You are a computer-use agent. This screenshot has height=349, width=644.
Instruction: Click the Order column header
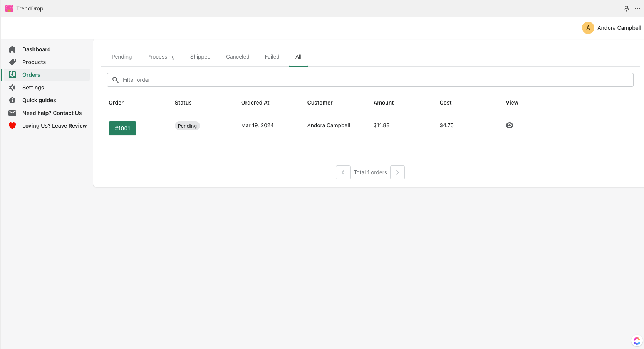116,103
